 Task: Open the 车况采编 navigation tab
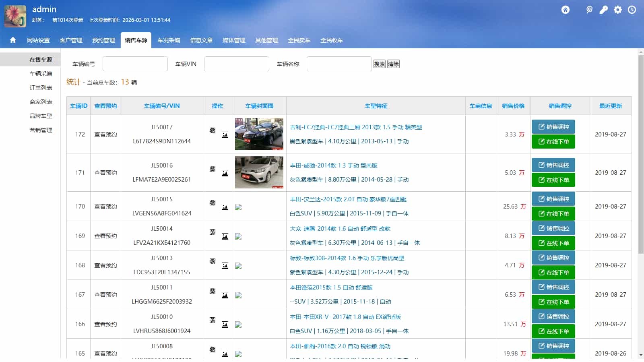tap(169, 40)
